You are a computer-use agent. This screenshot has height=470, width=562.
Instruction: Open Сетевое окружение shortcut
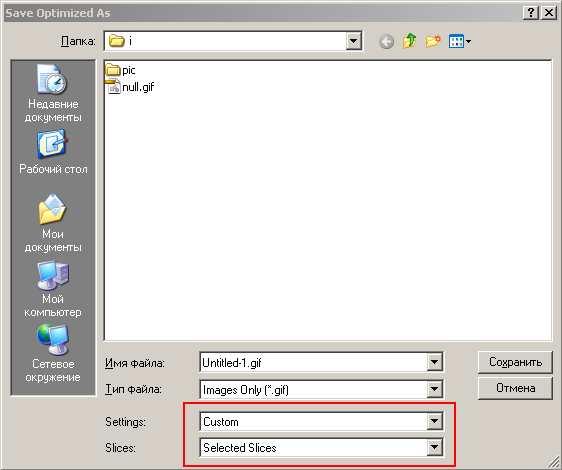53,353
